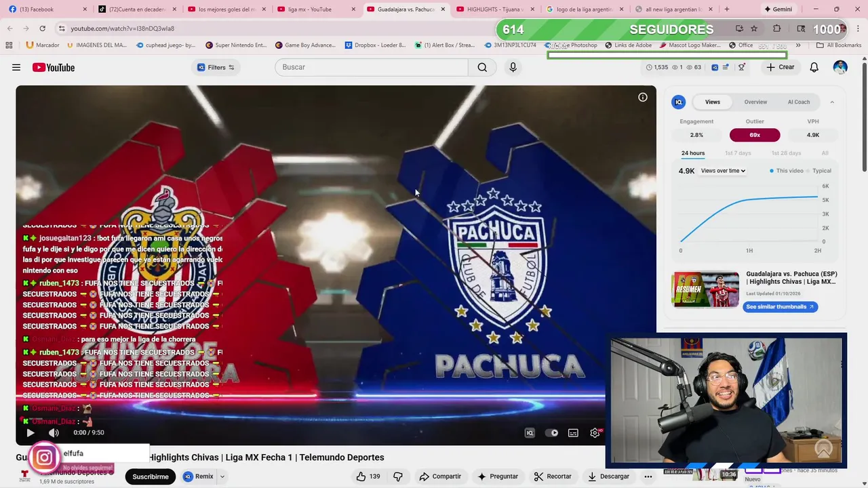
Task: Toggle autoplay switch in the player
Action: (x=551, y=432)
